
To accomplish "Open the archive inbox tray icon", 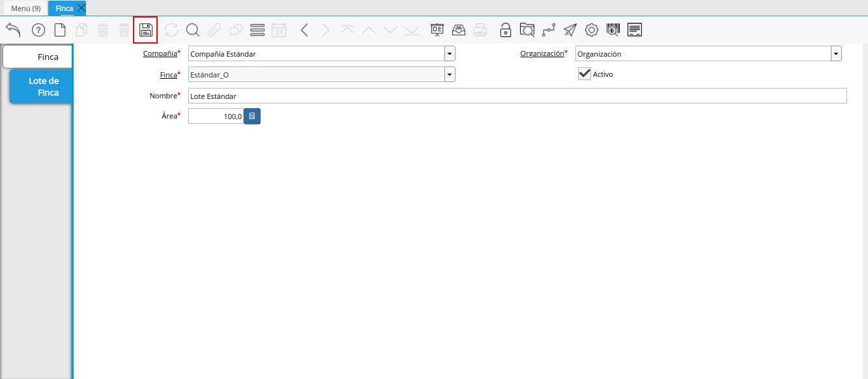I will coord(459,29).
